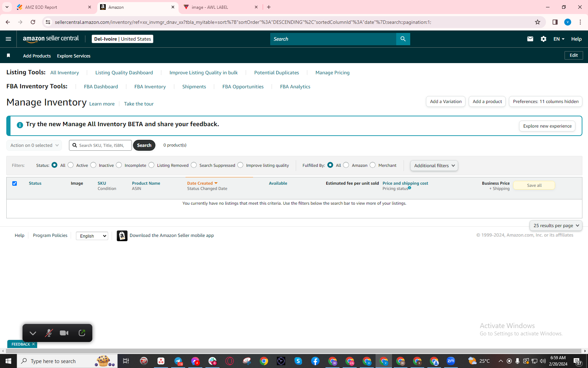Toggle camera in the floating meeting toolbar
This screenshot has height=368, width=588.
tap(64, 333)
